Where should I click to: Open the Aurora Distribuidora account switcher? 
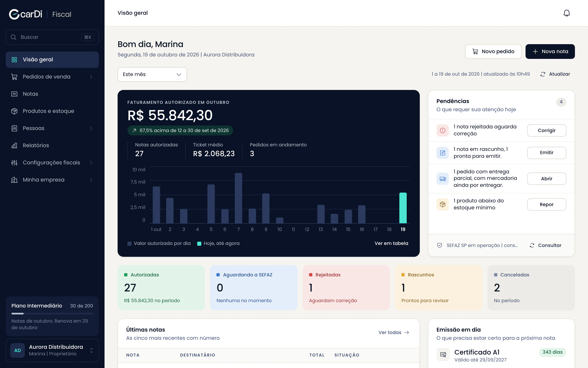(52, 350)
